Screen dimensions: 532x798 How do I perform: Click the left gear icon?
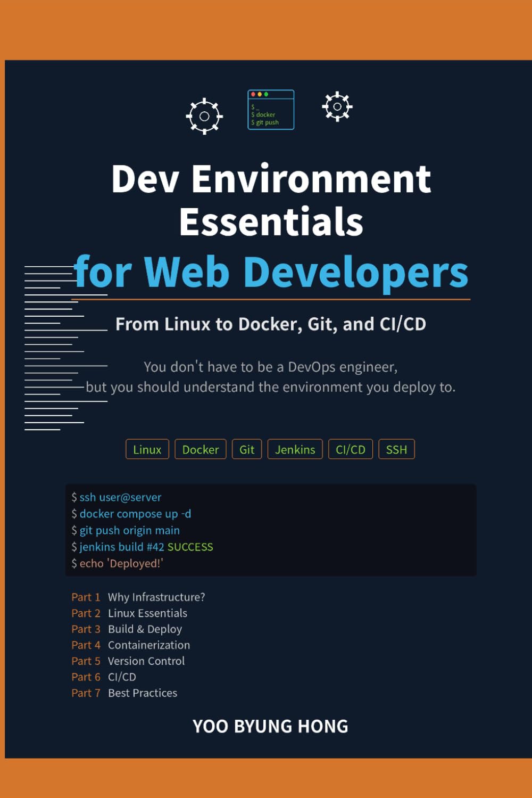[204, 116]
